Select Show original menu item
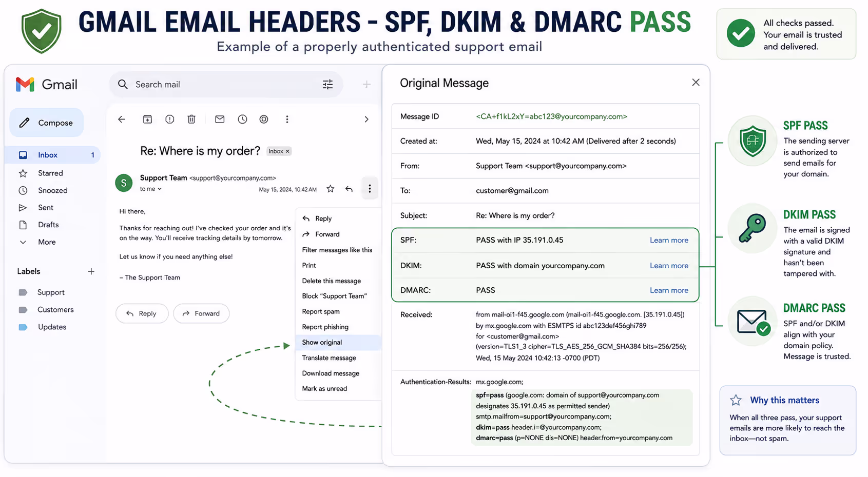Viewport: 868px width, 477px height. [x=338, y=342]
